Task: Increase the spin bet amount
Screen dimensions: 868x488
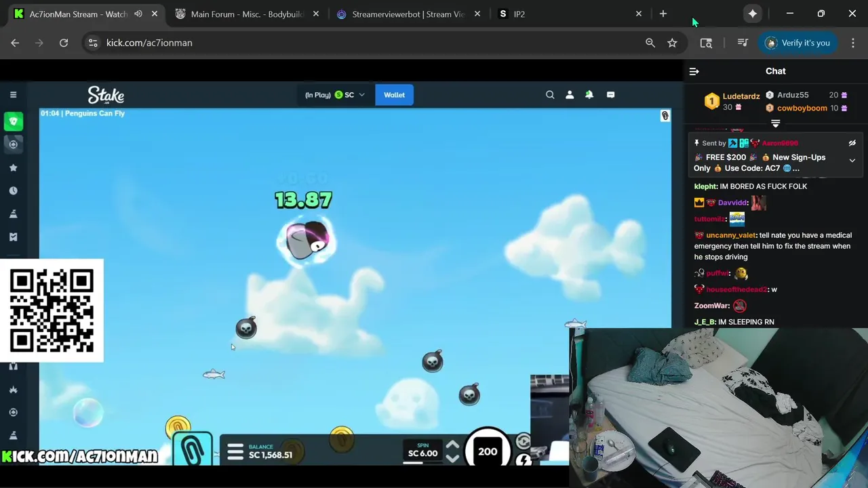Action: pos(452,445)
